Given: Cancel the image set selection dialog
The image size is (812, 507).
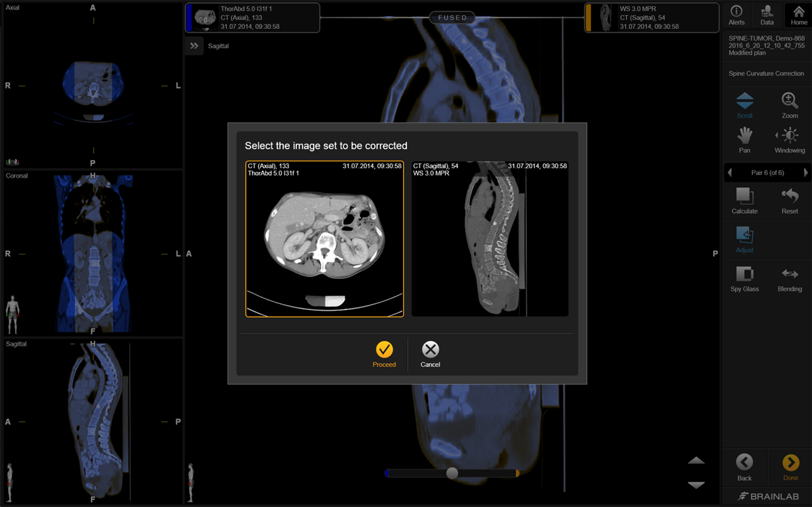Looking at the screenshot, I should click(430, 354).
